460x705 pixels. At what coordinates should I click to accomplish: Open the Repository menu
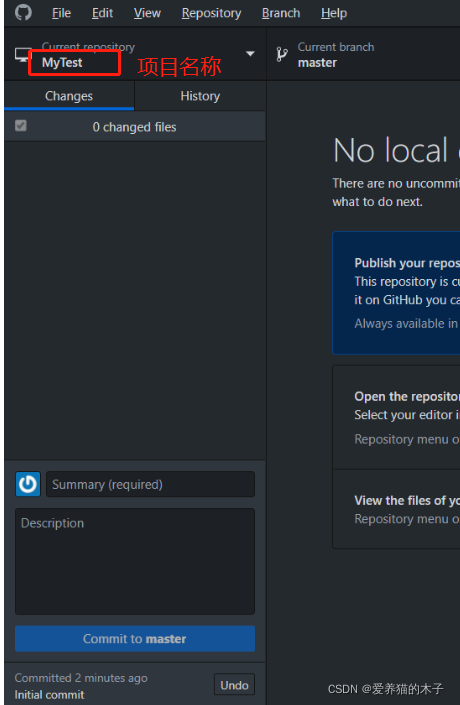pyautogui.click(x=211, y=13)
